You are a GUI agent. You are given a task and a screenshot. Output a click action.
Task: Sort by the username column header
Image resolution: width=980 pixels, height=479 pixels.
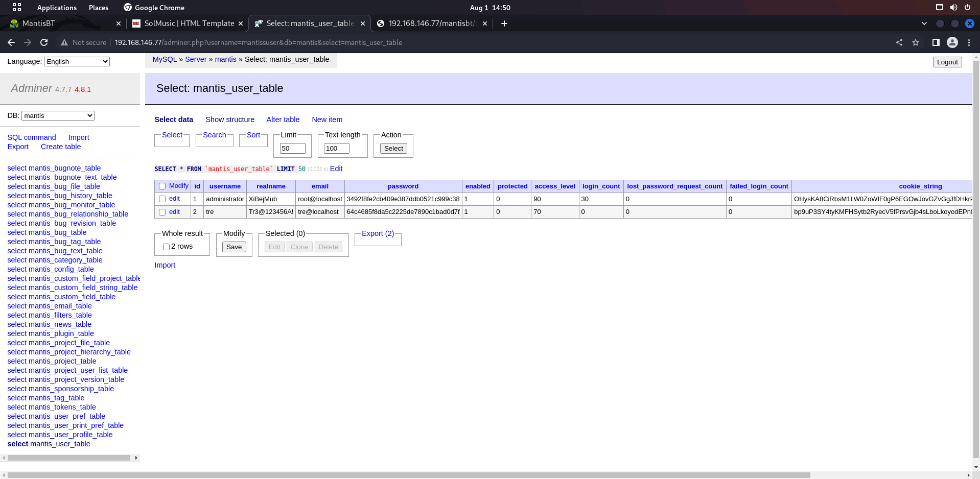pos(225,186)
